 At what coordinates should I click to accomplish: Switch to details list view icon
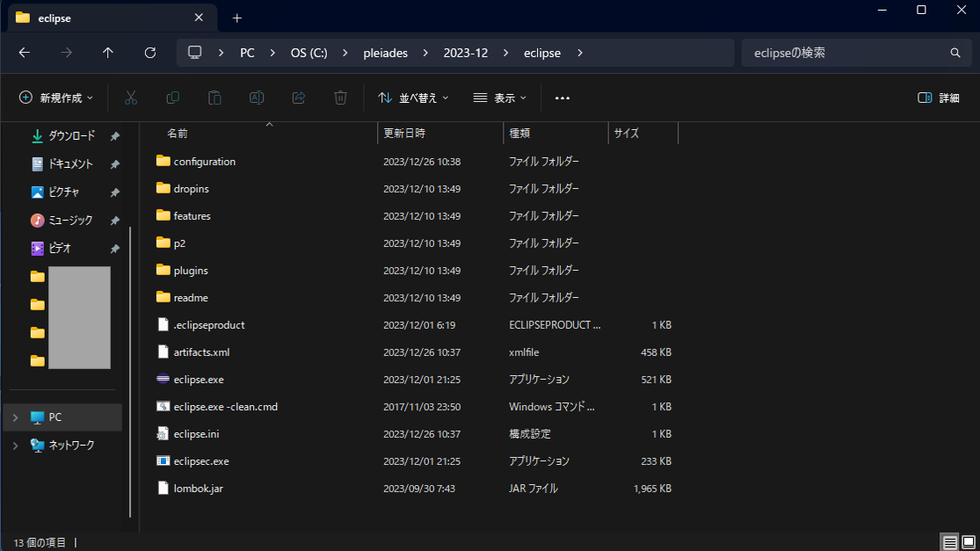click(949, 542)
